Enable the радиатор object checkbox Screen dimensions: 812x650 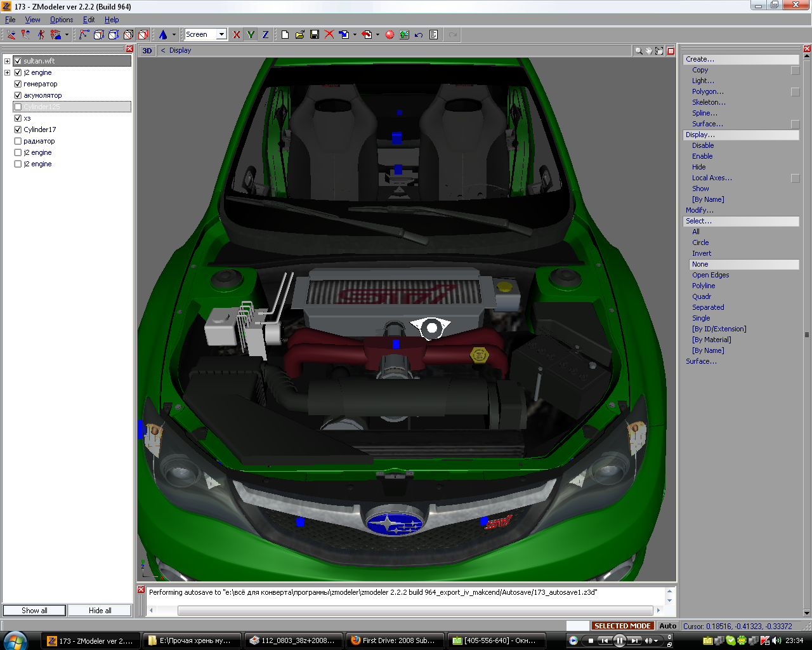coord(18,141)
